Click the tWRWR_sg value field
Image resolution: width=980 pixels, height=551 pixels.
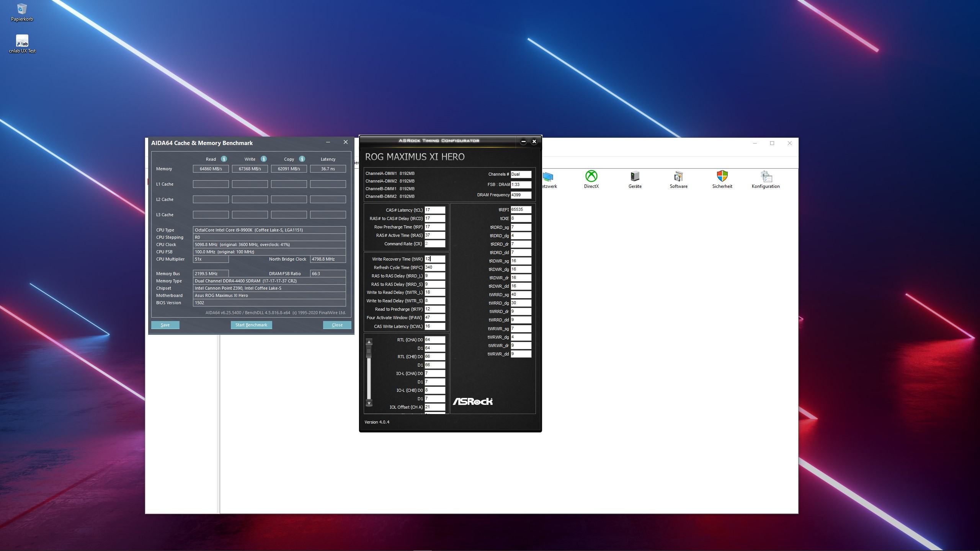[521, 329]
